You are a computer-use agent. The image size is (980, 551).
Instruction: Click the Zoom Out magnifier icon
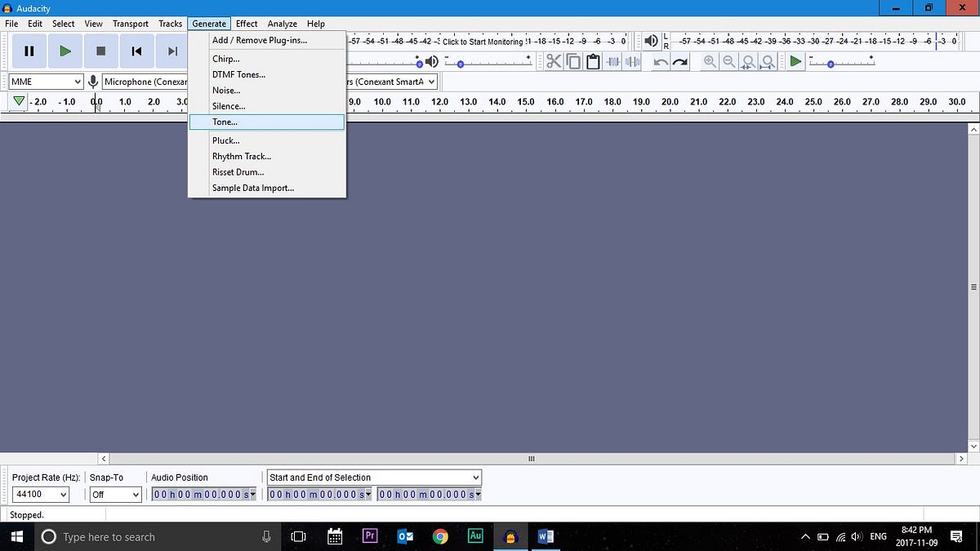coord(728,61)
